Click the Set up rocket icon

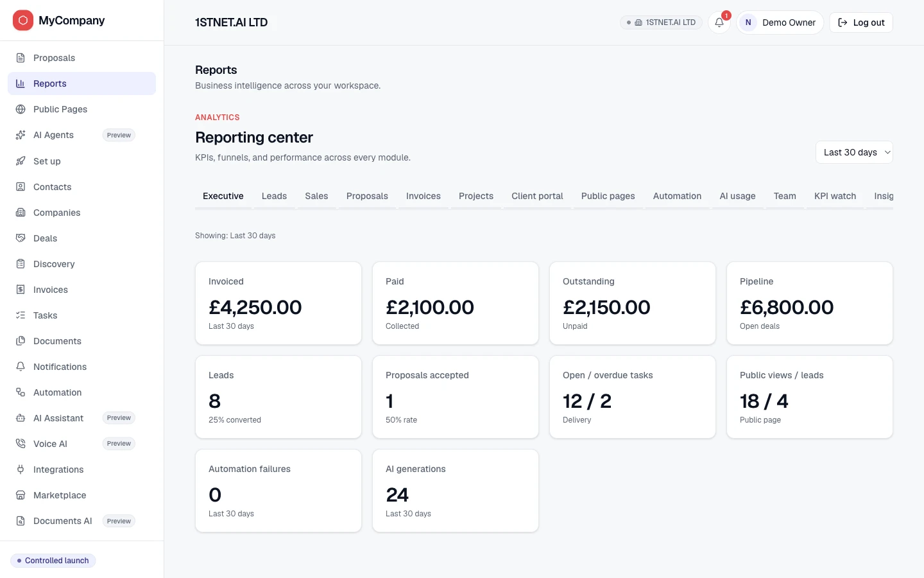(21, 161)
